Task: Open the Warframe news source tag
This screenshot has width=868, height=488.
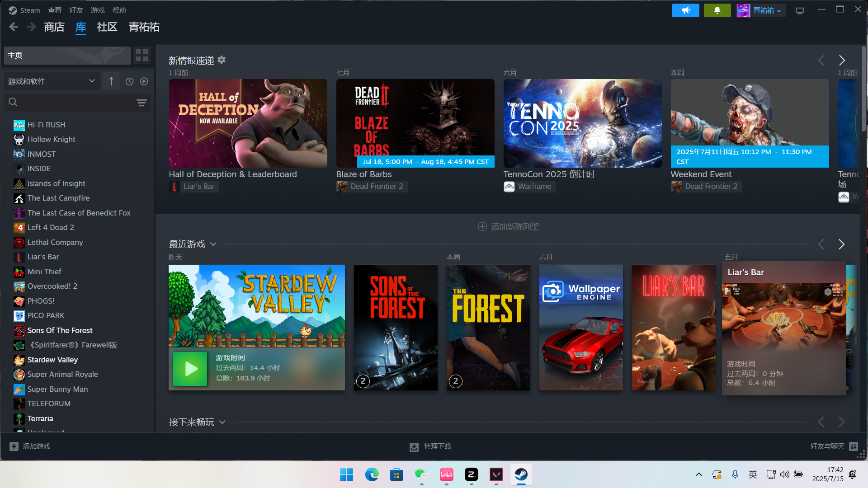Action: 529,187
